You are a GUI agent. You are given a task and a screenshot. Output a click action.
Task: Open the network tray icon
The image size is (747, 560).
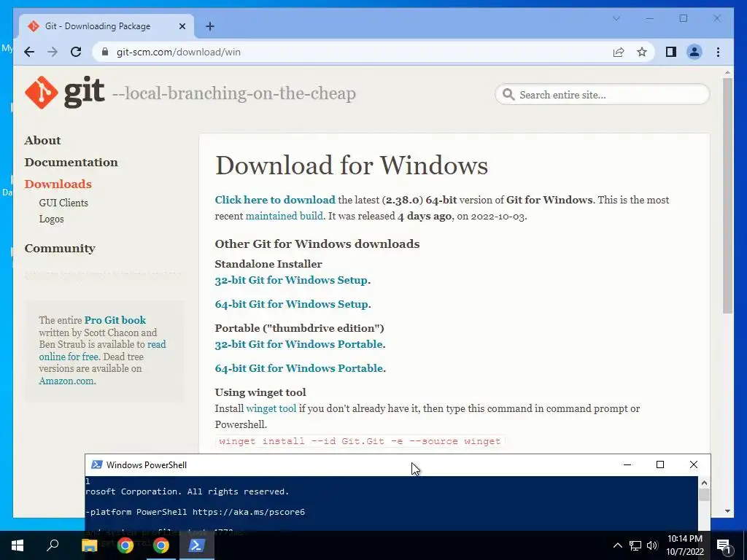pyautogui.click(x=635, y=545)
